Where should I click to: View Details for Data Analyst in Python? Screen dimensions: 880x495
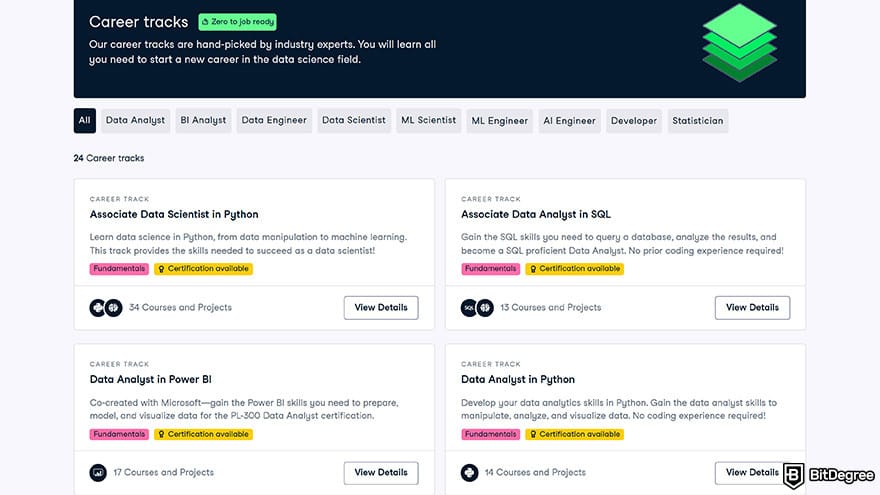(x=752, y=473)
